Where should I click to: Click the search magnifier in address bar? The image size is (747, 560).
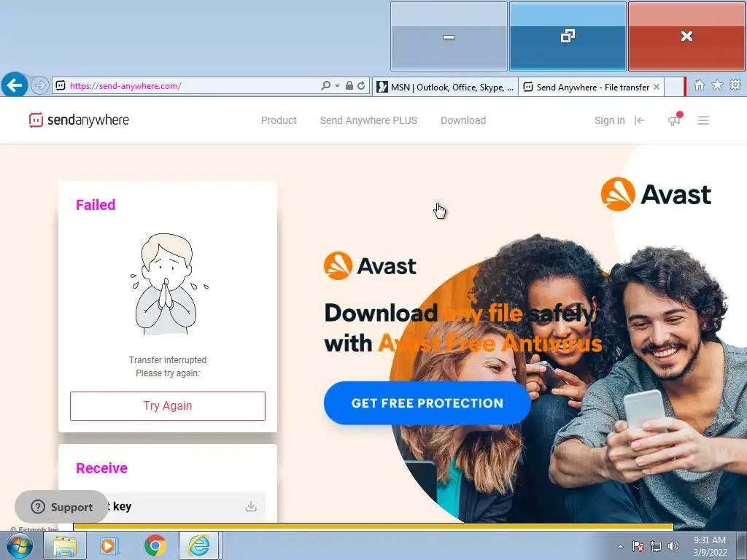pos(325,86)
